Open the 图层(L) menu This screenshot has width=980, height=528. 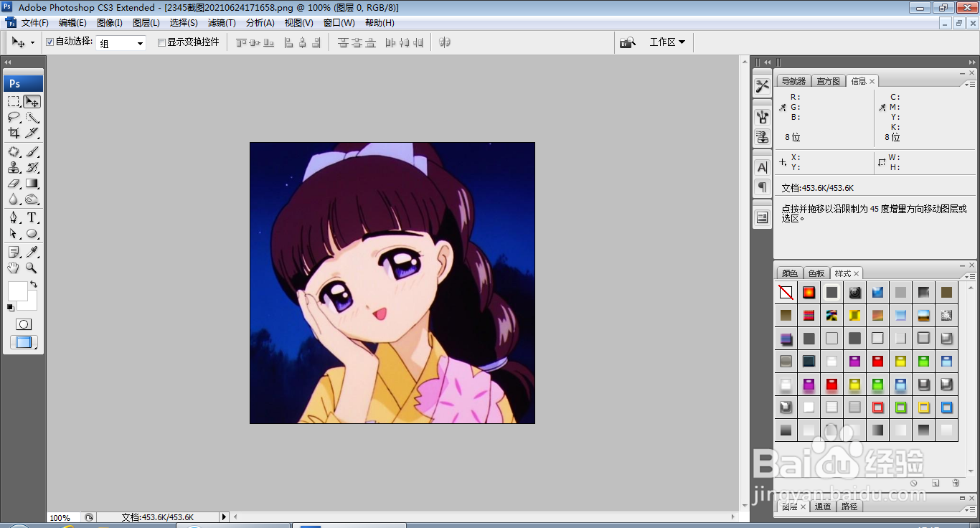coord(146,23)
